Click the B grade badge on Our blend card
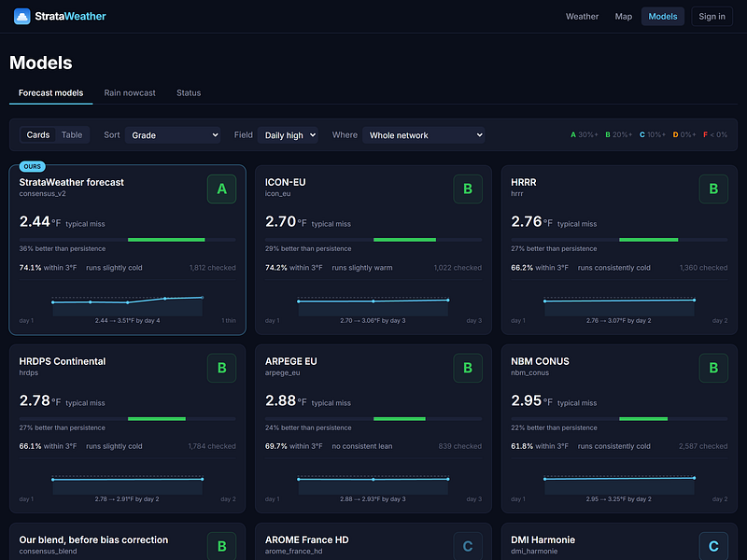The height and width of the screenshot is (560, 747). [x=221, y=546]
